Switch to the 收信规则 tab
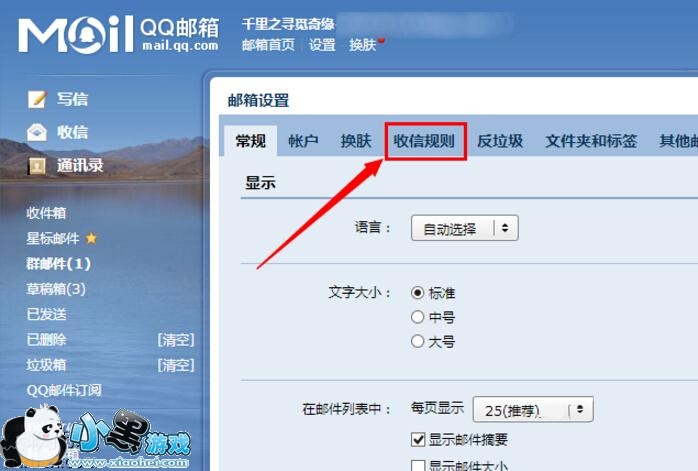The width and height of the screenshot is (698, 471). pos(424,141)
